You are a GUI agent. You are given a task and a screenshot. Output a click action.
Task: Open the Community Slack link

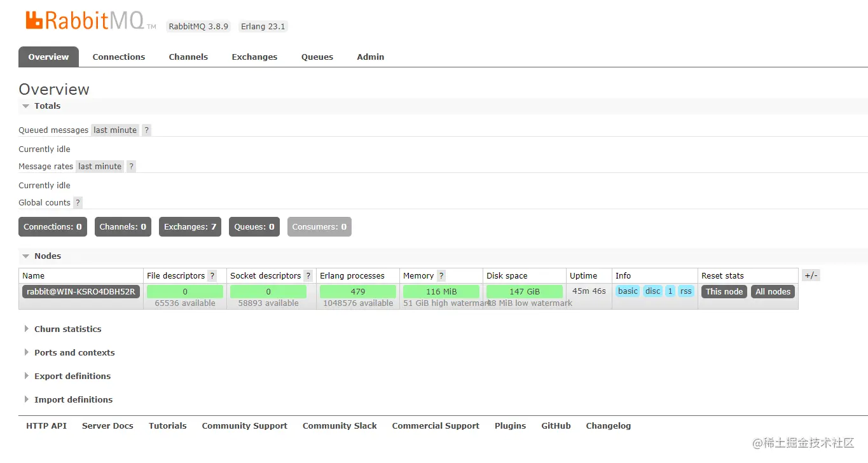pos(340,426)
